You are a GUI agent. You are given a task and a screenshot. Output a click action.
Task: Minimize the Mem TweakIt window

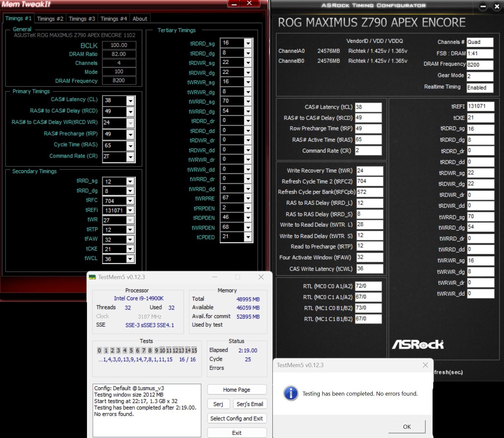[234, 3]
